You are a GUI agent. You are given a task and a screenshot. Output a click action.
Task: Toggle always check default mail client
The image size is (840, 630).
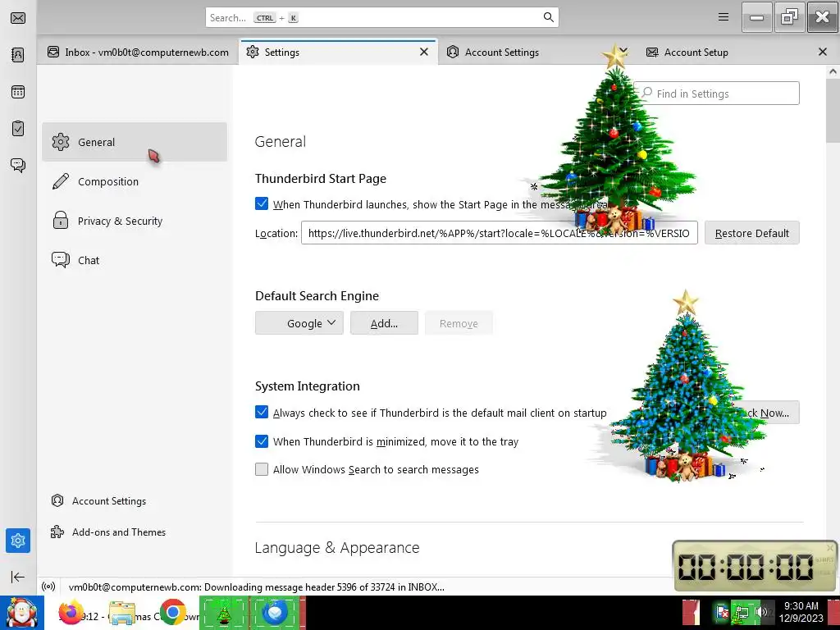click(x=262, y=412)
